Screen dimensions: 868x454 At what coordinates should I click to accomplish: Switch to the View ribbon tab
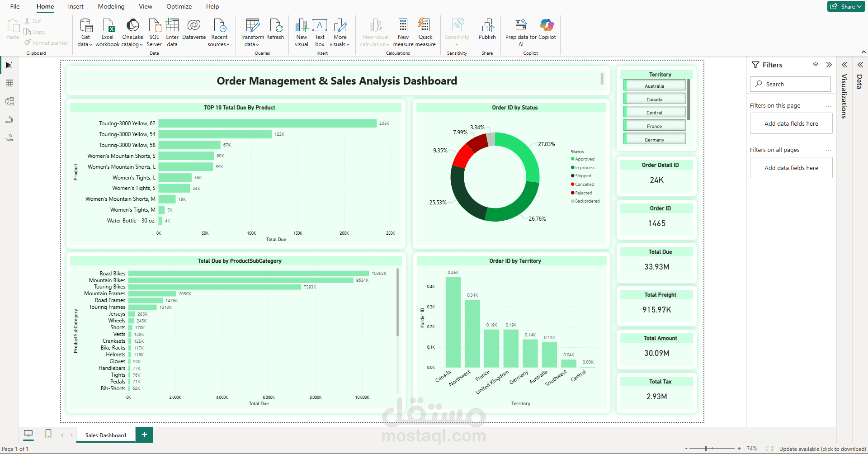click(x=146, y=6)
